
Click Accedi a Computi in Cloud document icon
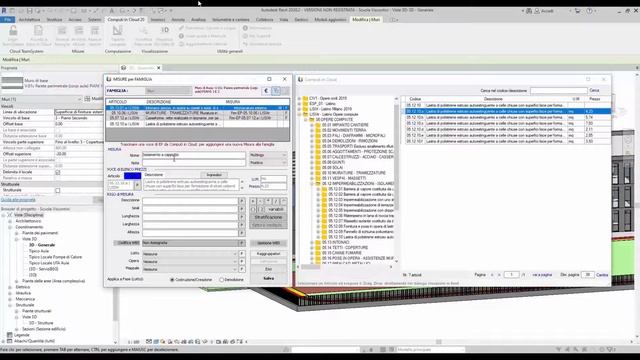tap(38, 31)
